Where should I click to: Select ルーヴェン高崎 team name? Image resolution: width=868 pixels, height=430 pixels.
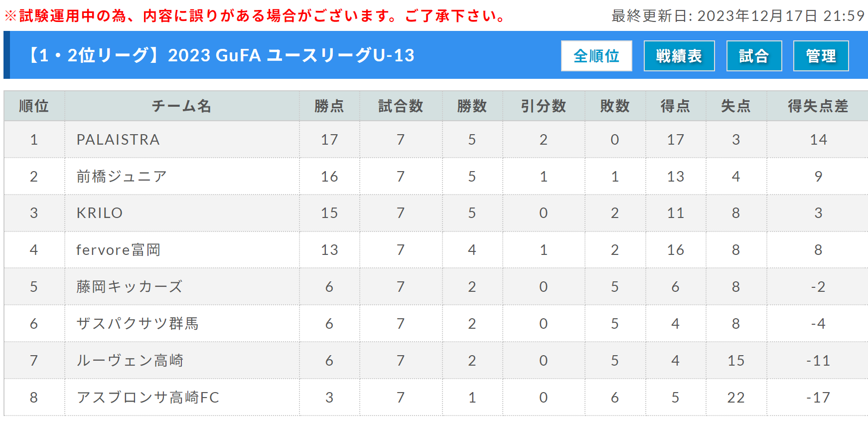coord(130,361)
